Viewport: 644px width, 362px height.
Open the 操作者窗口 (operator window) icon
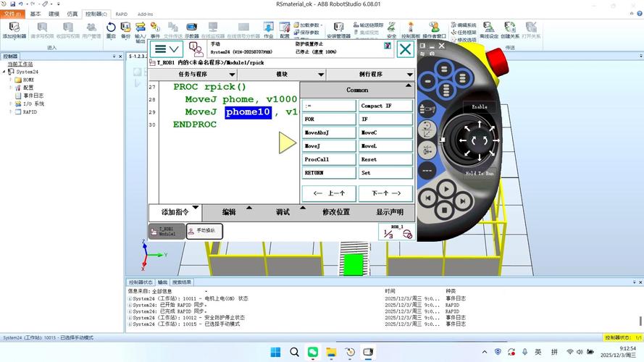pyautogui.click(x=434, y=30)
